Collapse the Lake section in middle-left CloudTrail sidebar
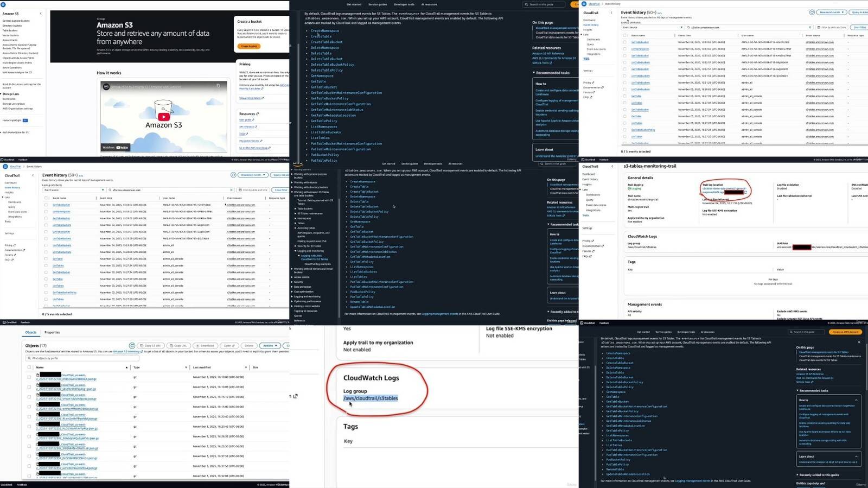 coord(3,197)
